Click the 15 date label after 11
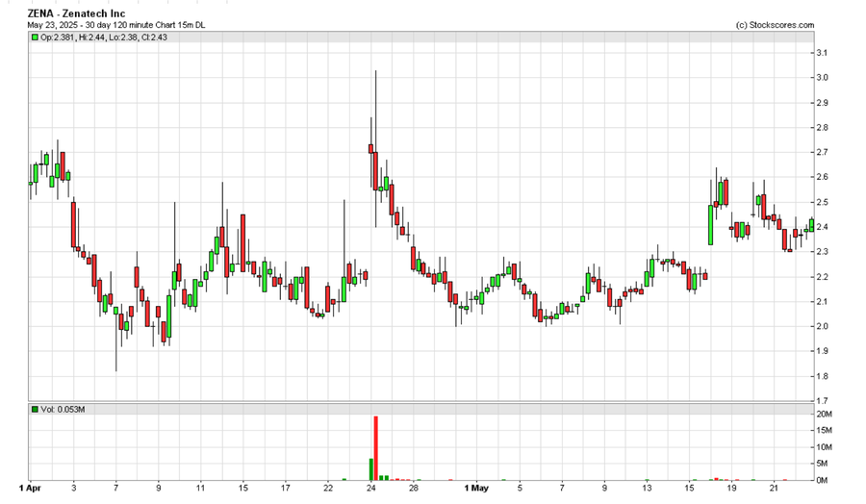The image size is (866, 504). [x=243, y=488]
